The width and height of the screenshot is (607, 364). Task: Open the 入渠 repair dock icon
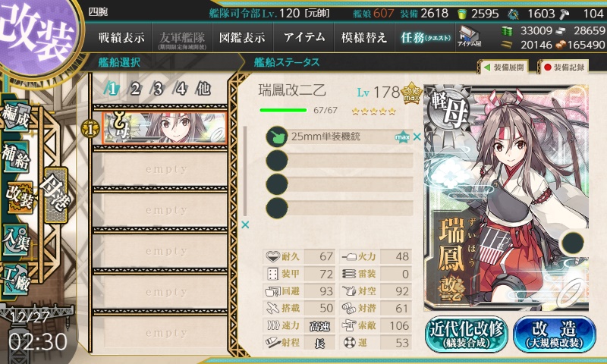[16, 240]
